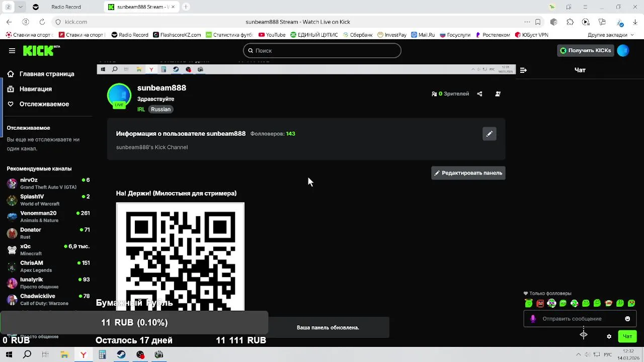Open recommended channel ChrisAM

48,266
